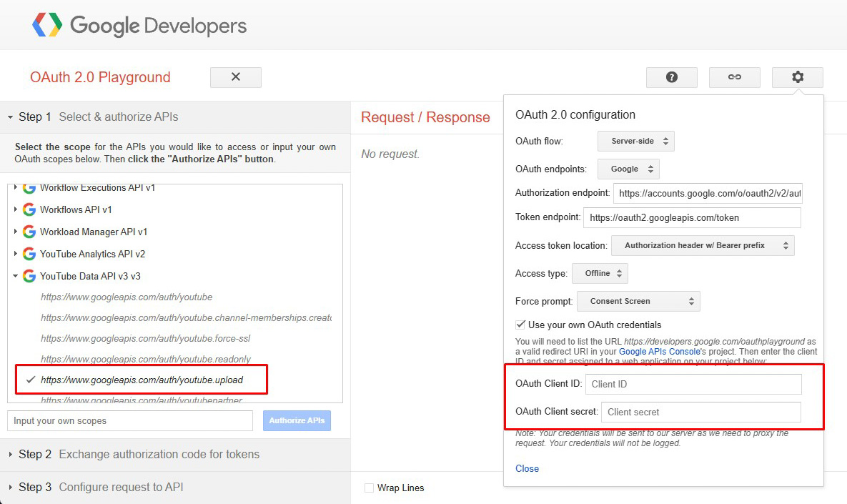847x504 pixels.
Task: Click the Close link in configuration
Action: (x=527, y=468)
